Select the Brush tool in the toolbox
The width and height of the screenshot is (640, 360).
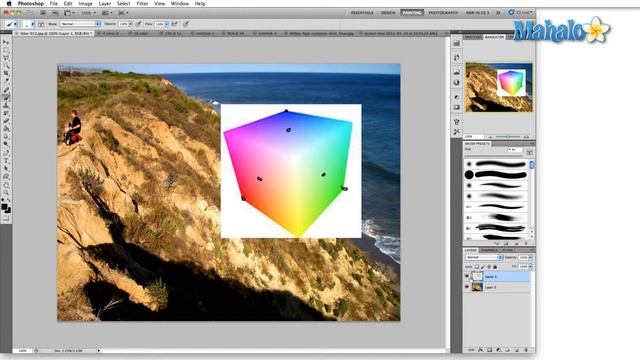click(6, 98)
